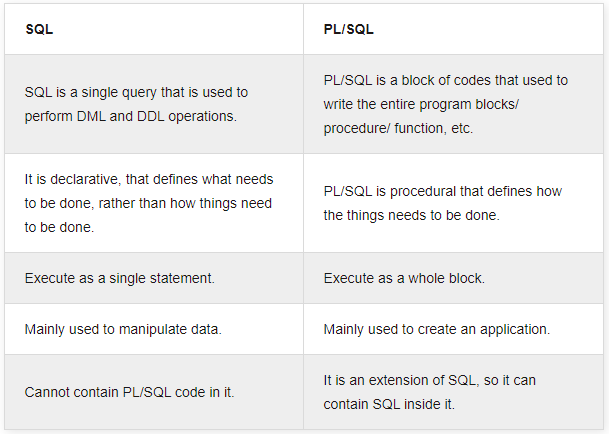The height and width of the screenshot is (434, 609).
Task: Select 'Cannot contain PL/SQL code in it.' cell
Action: click(129, 392)
